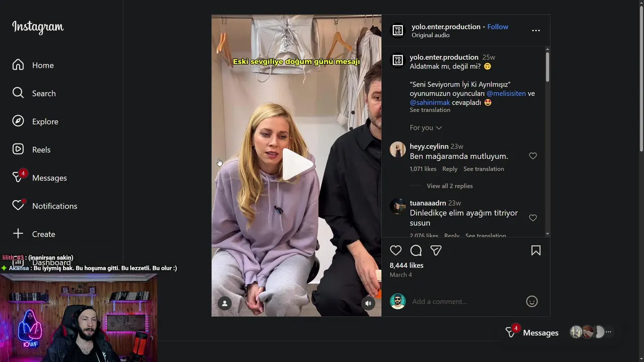Toggle video sound with speaker icon
Screen dimensions: 644x362
coord(368,303)
